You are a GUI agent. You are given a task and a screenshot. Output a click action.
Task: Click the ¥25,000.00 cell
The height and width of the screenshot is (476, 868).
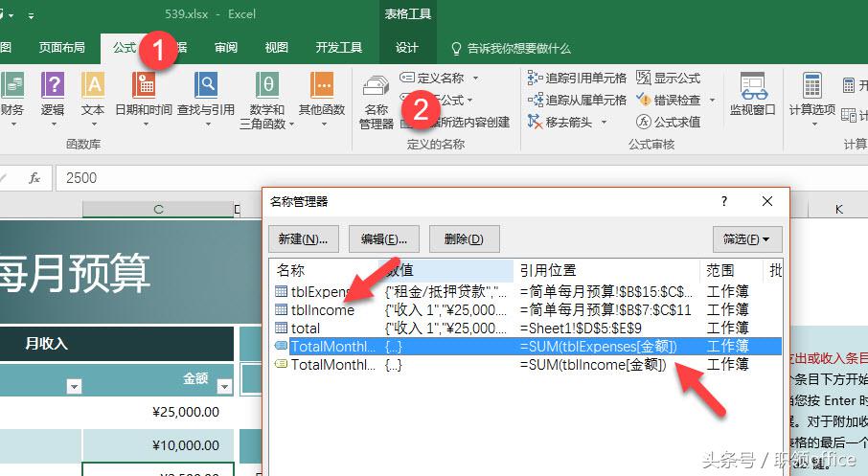point(158,413)
